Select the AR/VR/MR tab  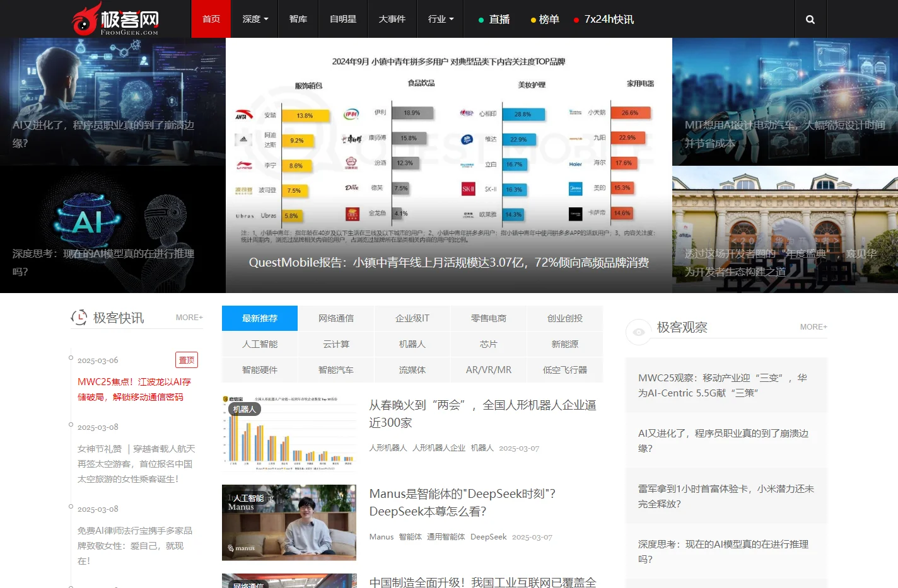click(489, 370)
